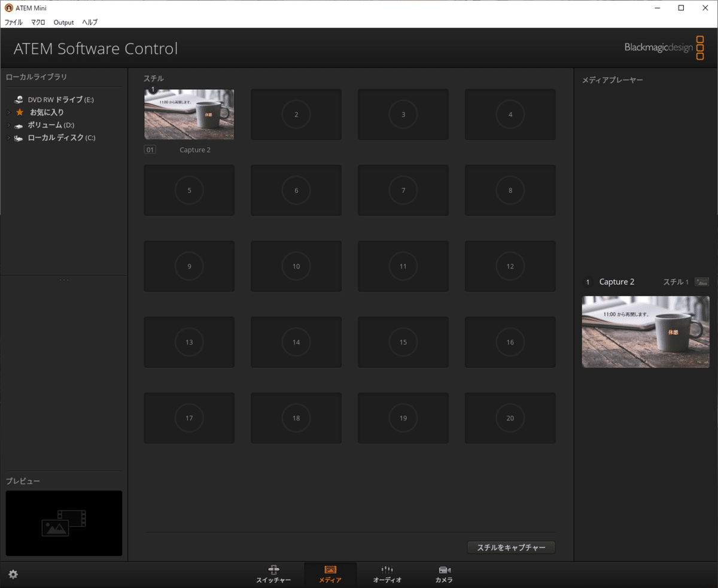Maximize the ATEM Mini window
This screenshot has height=588, width=718.
[x=681, y=8]
